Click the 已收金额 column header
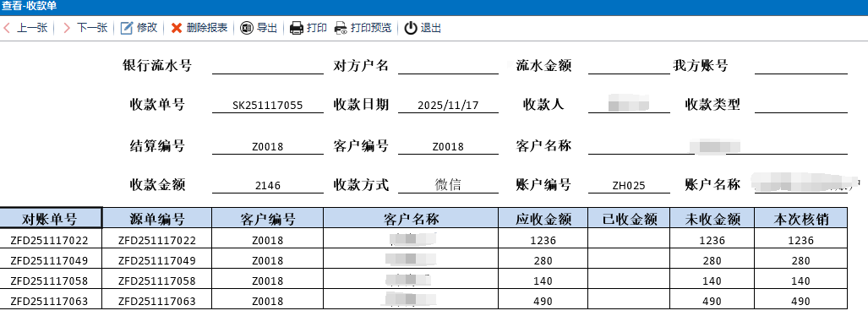The height and width of the screenshot is (327, 868). point(629,218)
